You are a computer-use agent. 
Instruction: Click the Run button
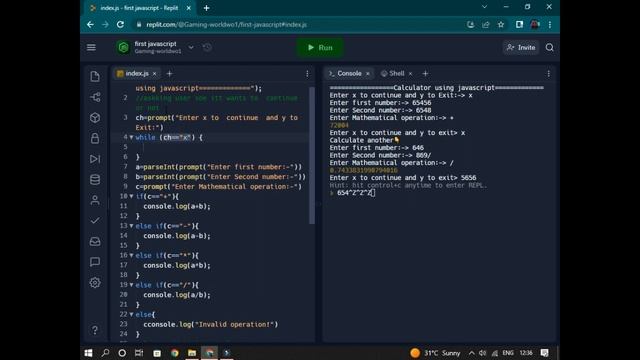pos(320,48)
